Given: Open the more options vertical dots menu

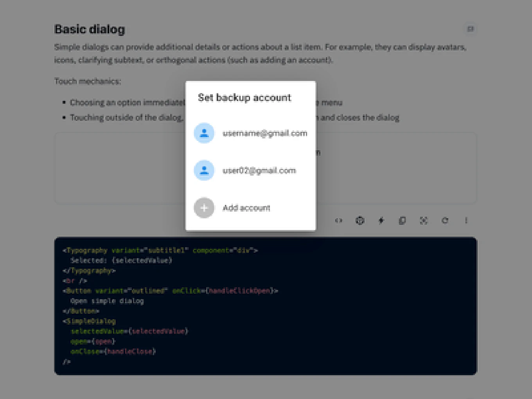Looking at the screenshot, I should coord(466,221).
